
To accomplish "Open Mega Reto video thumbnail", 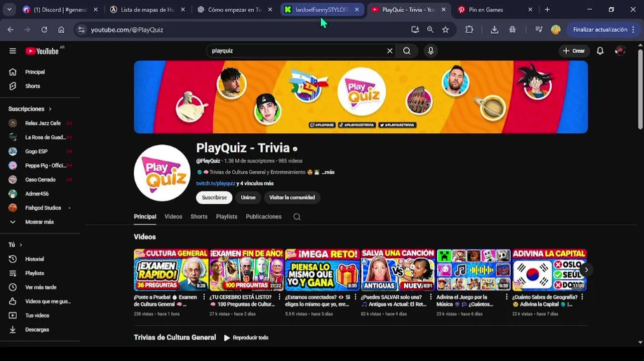I will coord(323,270).
